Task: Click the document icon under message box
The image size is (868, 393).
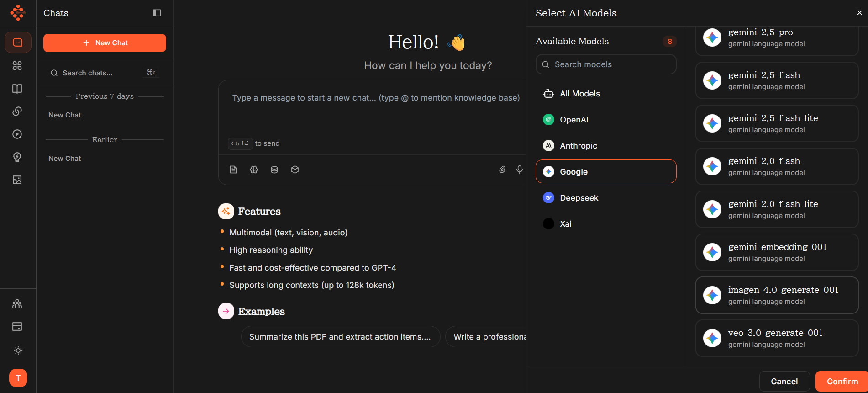Action: click(233, 170)
